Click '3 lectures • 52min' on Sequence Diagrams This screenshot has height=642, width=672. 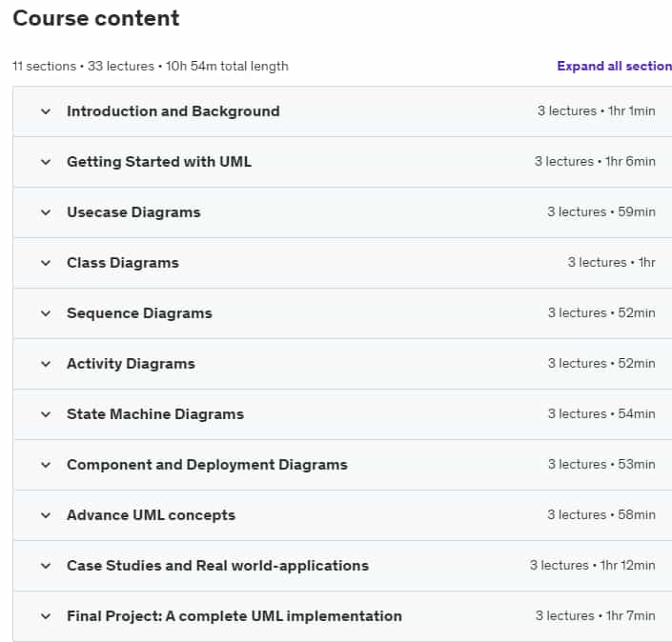click(x=601, y=313)
